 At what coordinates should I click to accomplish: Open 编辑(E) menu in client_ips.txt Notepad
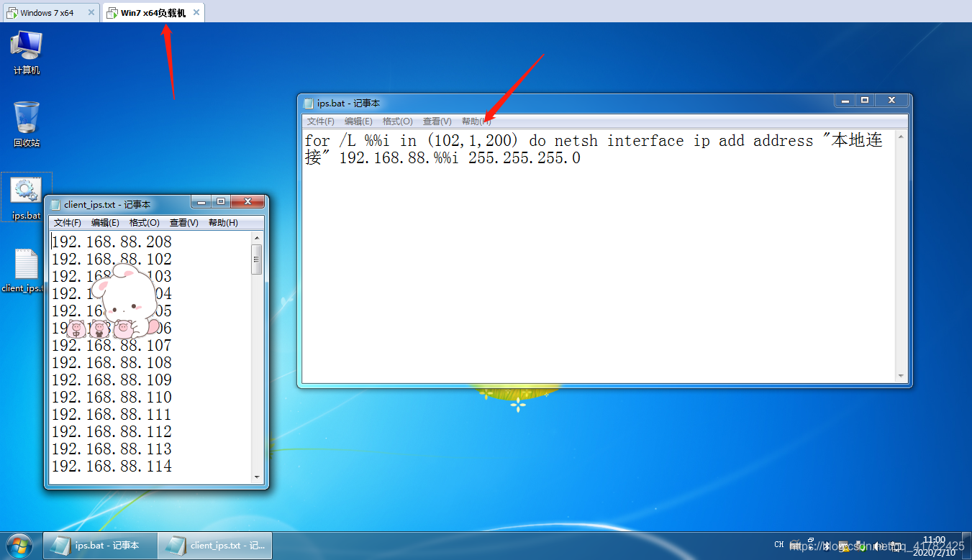pos(105,223)
